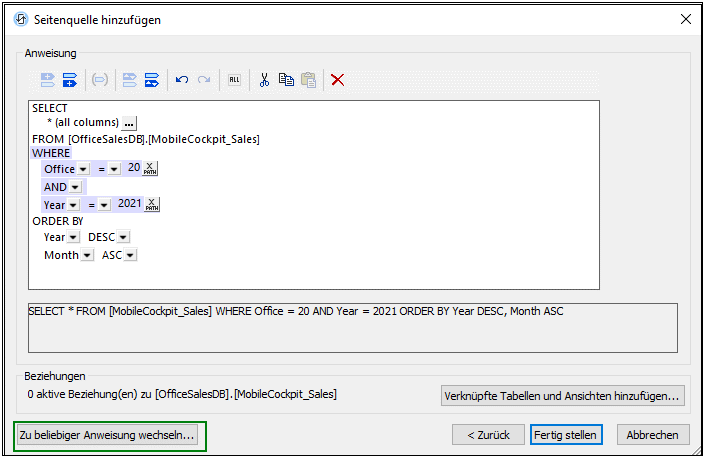Open operator dropdown in the Office condition
The image size is (705, 458).
click(114, 169)
